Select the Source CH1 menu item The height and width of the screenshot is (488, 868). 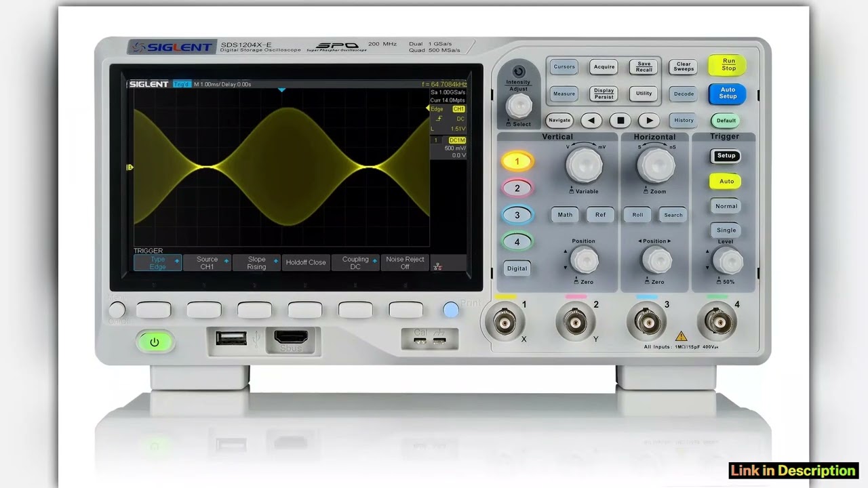click(207, 263)
